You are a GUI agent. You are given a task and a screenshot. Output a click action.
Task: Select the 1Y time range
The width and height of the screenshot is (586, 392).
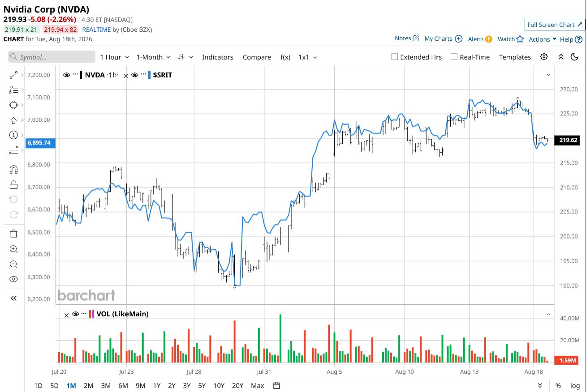[157, 386]
